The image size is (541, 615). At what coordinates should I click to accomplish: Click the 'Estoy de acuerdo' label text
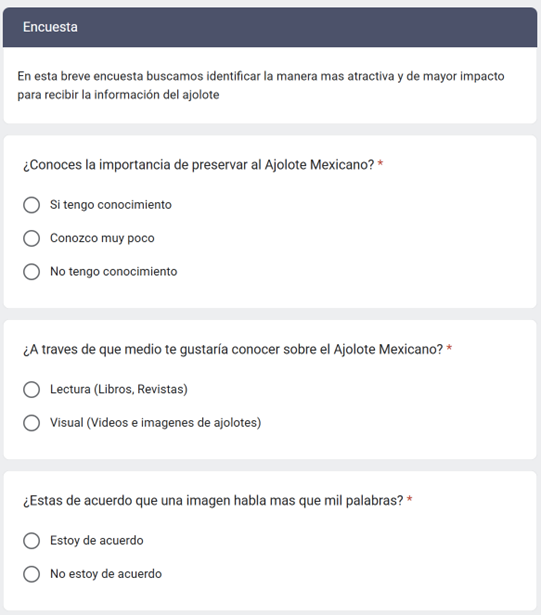(x=97, y=540)
